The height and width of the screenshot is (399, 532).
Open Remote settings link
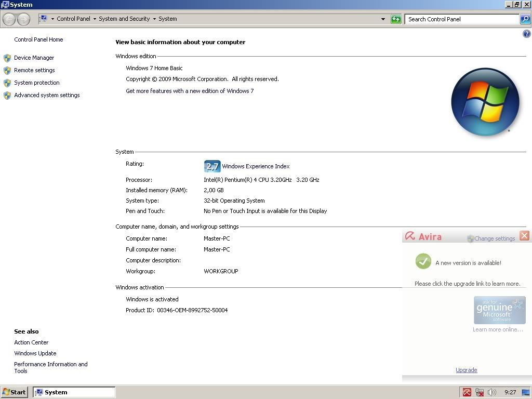click(34, 70)
